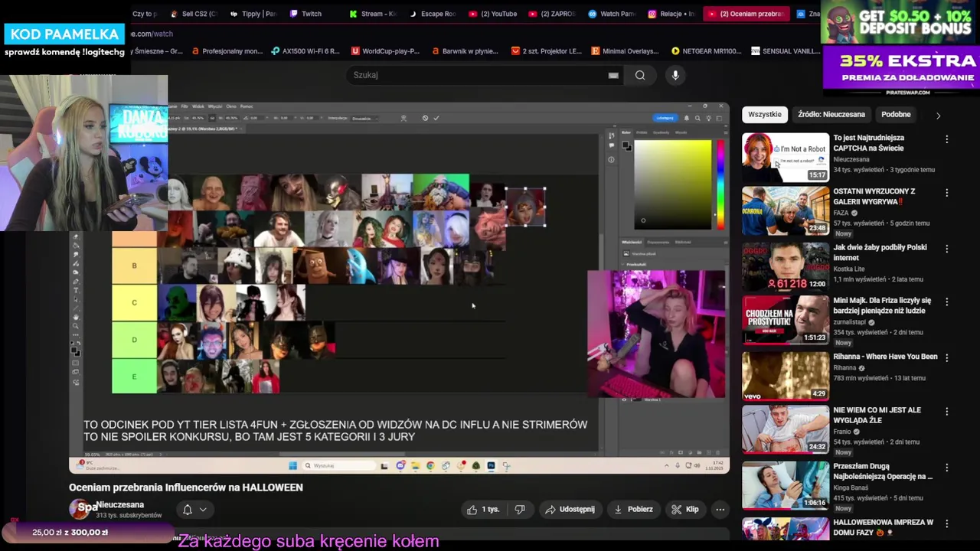Open the Mini Majk video thumbnail
This screenshot has height=551, width=980.
click(x=785, y=320)
